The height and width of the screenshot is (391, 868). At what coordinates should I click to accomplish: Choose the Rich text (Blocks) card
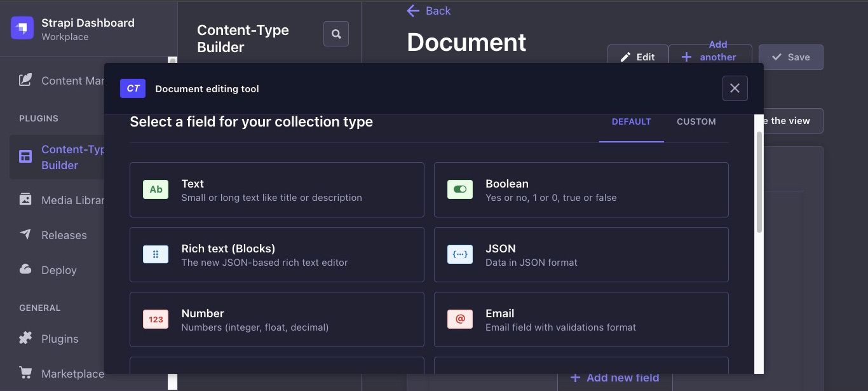(277, 254)
